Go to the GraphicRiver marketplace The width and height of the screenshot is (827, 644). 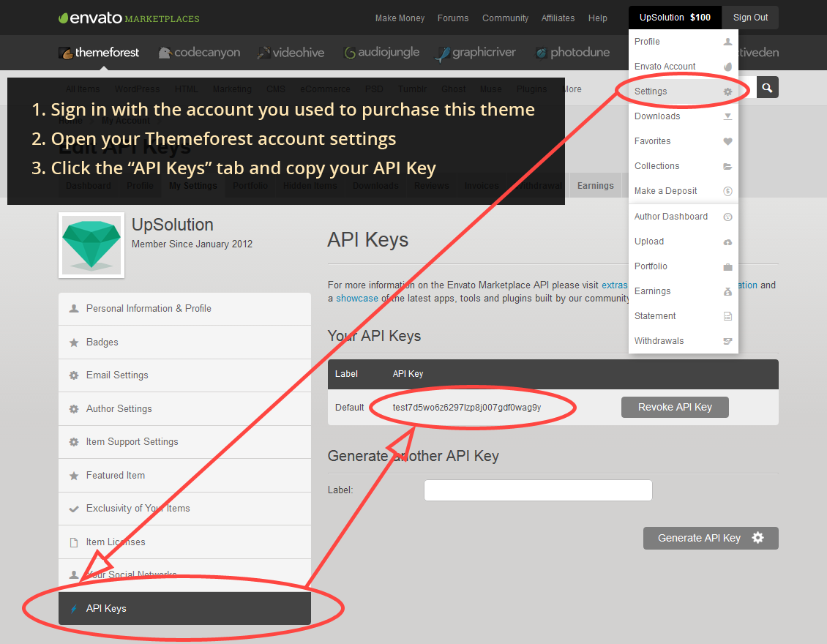pyautogui.click(x=475, y=53)
